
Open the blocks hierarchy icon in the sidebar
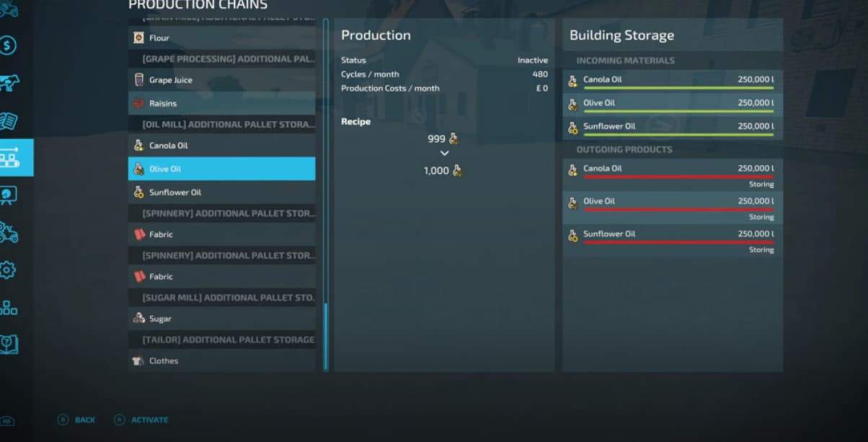pos(9,308)
